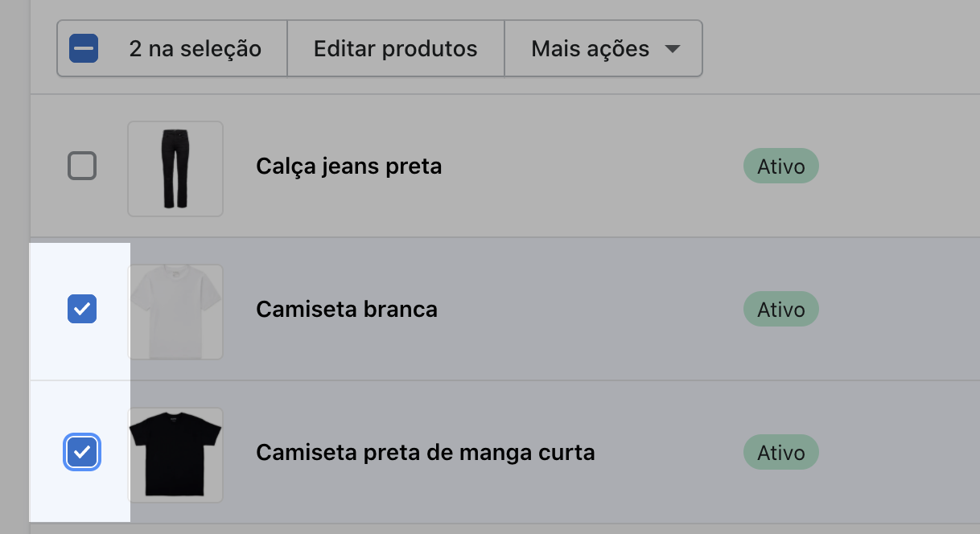The image size is (980, 534).
Task: View the Camiseta preta de manga curta thumbnail
Action: pos(175,454)
